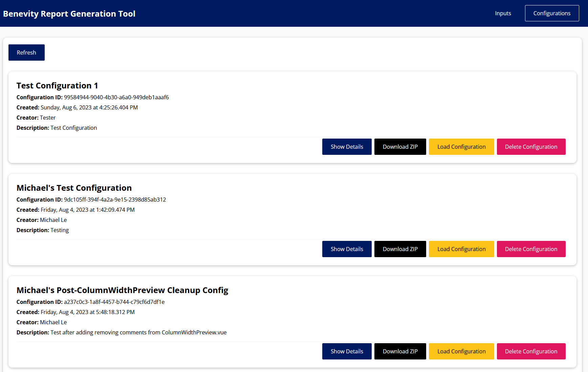Load Michael's Test Configuration

(461, 249)
